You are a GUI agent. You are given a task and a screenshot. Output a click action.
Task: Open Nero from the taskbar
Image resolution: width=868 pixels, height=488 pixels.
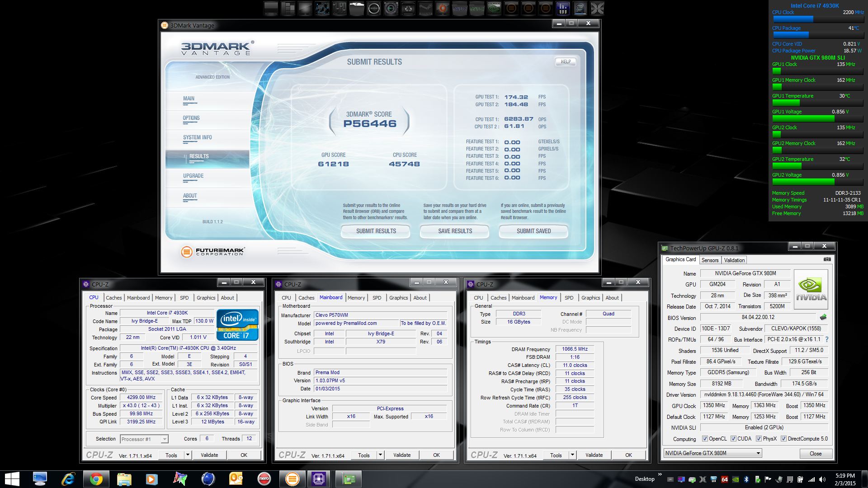point(264,479)
